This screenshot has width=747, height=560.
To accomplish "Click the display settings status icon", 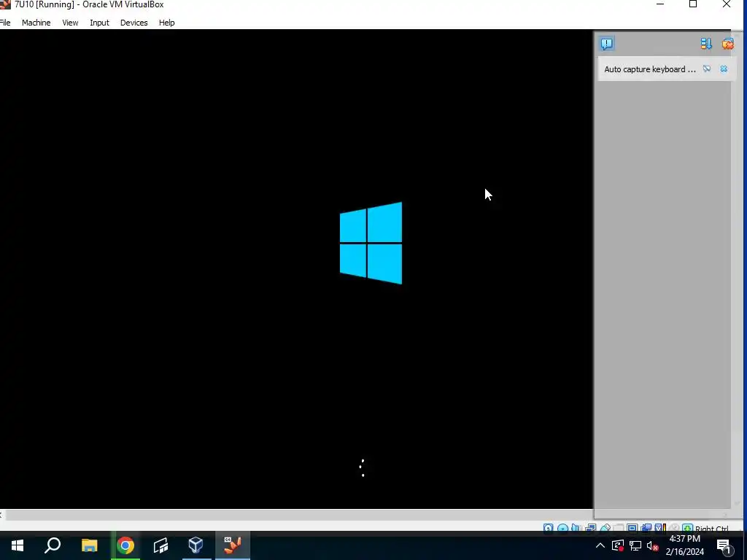I will point(632,528).
